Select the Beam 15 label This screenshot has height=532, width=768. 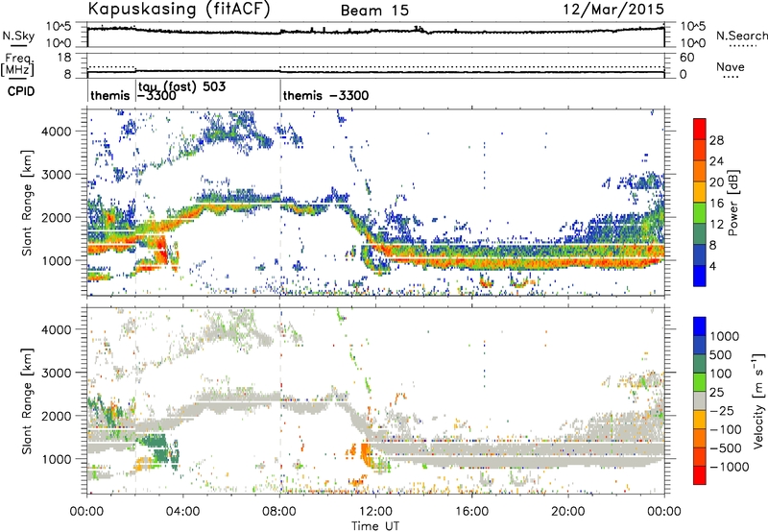(x=374, y=11)
